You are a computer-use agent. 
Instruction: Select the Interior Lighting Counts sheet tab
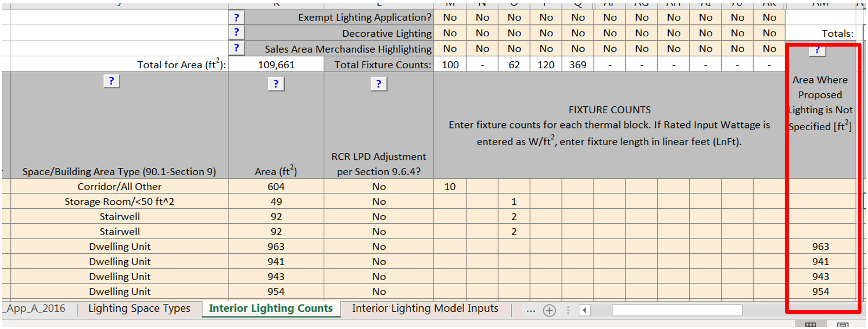(x=271, y=309)
